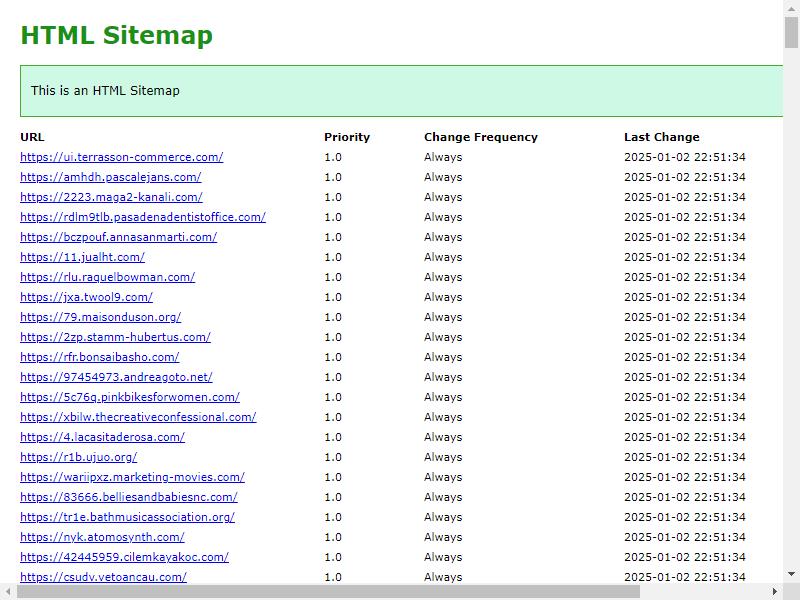Open the ui.terrasson-commerce.com link
Screen dimensions: 800x600
pyautogui.click(x=121, y=157)
